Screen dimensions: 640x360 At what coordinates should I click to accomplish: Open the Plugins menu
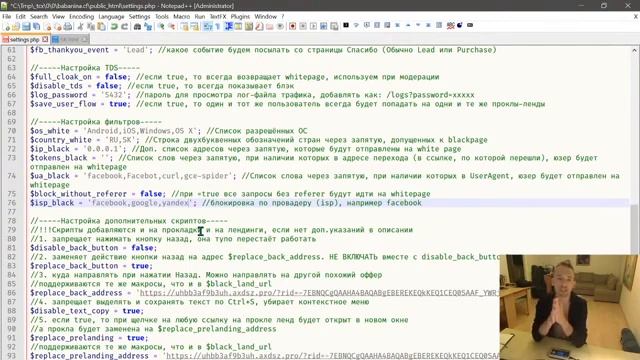click(x=240, y=16)
